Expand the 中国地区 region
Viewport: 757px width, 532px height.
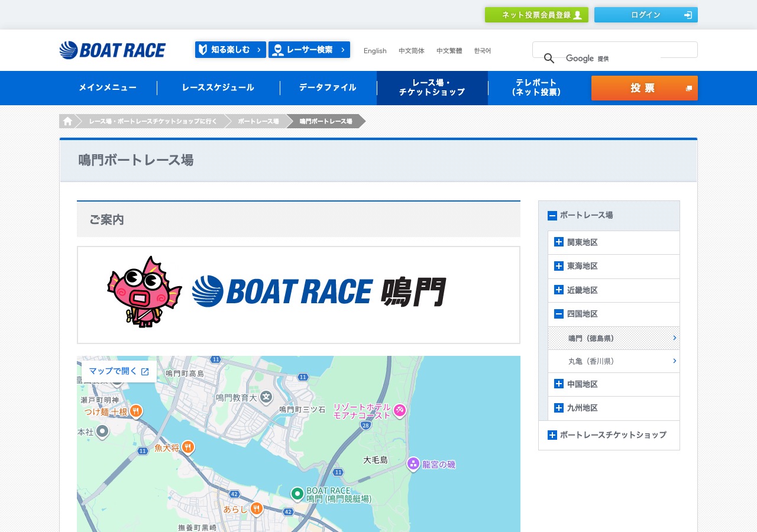(559, 384)
